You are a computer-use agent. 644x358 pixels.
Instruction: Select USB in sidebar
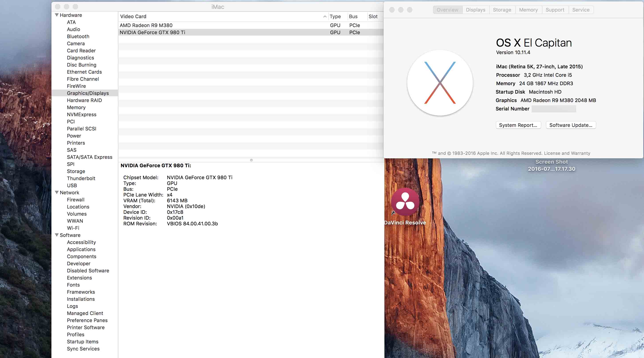coord(72,185)
